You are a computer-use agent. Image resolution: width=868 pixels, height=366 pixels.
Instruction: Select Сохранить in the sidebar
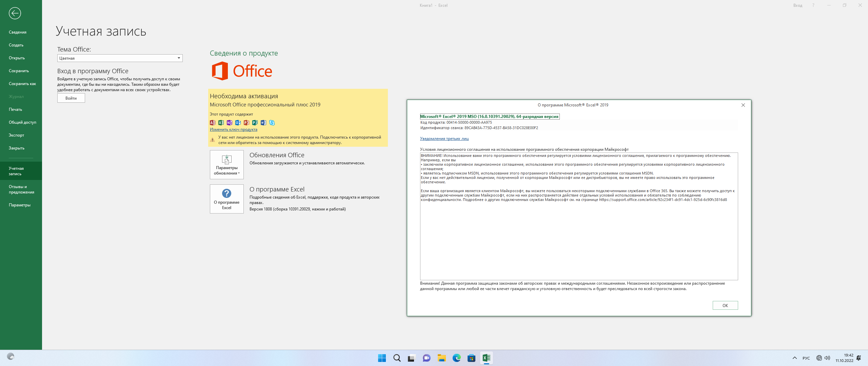coord(19,71)
